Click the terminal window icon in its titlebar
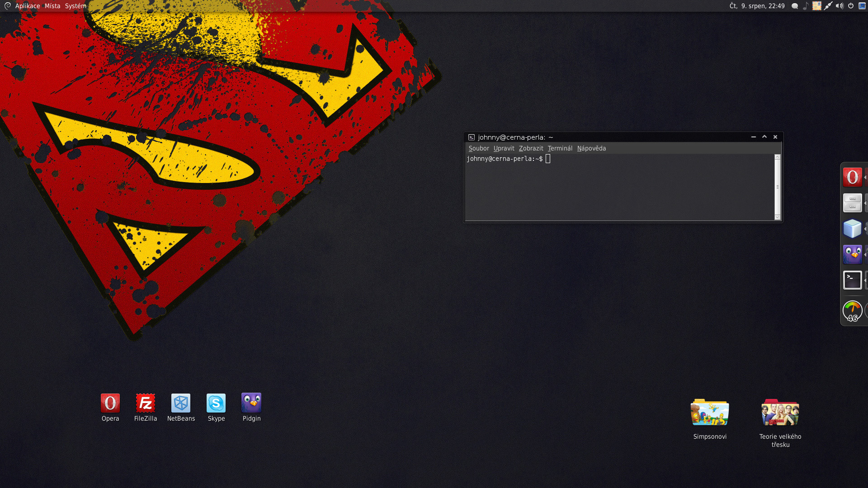The height and width of the screenshot is (488, 868). (x=472, y=137)
